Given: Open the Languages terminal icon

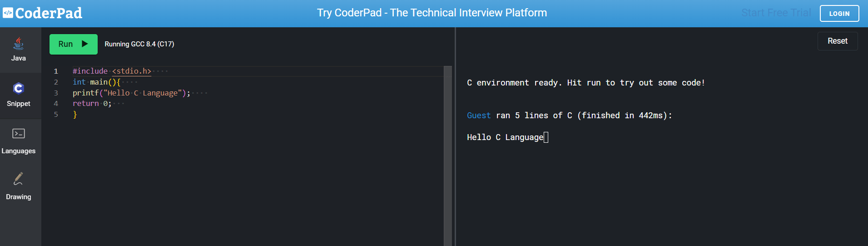Looking at the screenshot, I should click(18, 134).
